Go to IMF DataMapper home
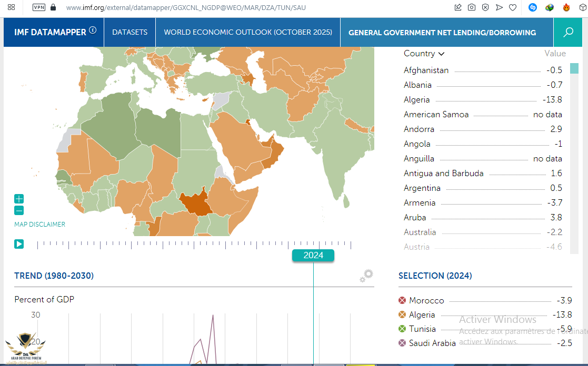Screen dimensions: 588x366 [x=50, y=33]
